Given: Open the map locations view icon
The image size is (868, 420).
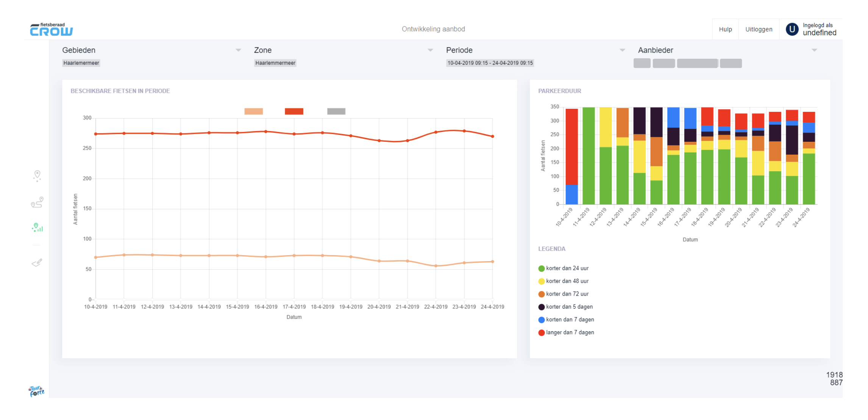Looking at the screenshot, I should (x=37, y=176).
